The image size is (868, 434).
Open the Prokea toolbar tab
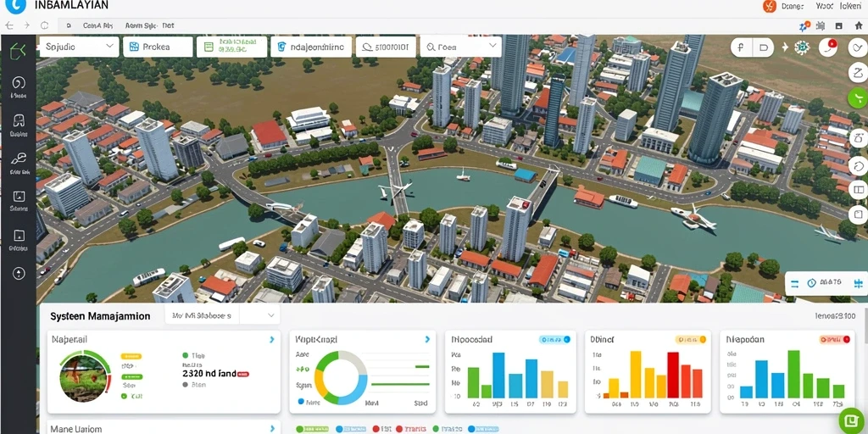(158, 47)
